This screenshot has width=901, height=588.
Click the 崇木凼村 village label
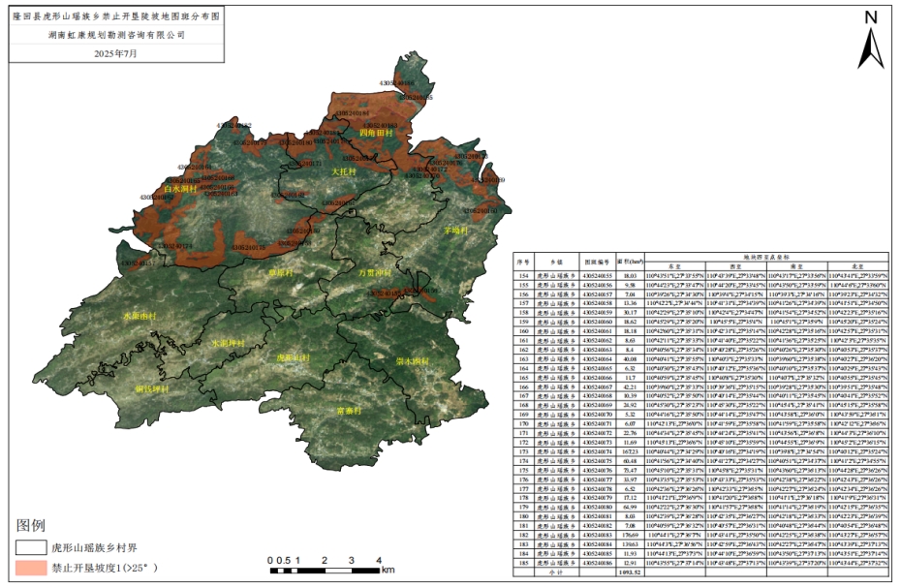point(412,360)
